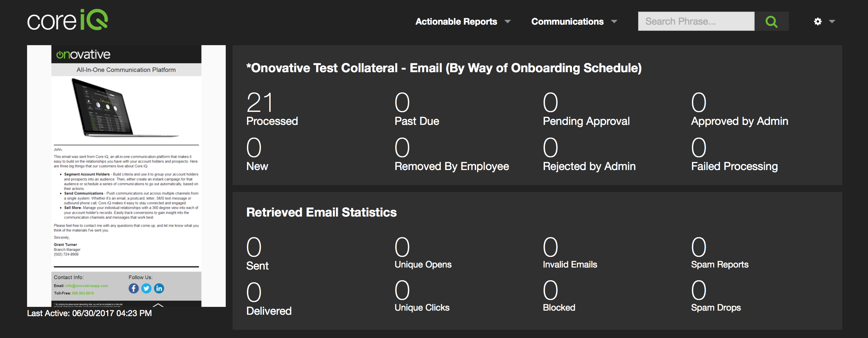Click the LinkedIn icon in email preview
This screenshot has width=868, height=338.
click(159, 288)
